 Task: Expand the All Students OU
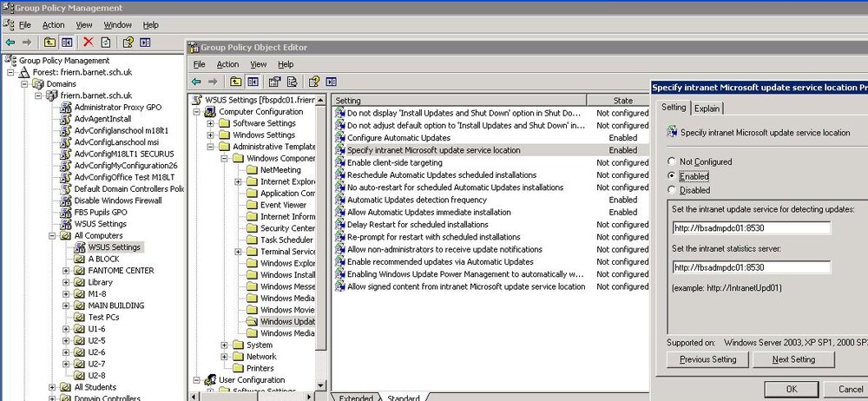click(x=53, y=386)
